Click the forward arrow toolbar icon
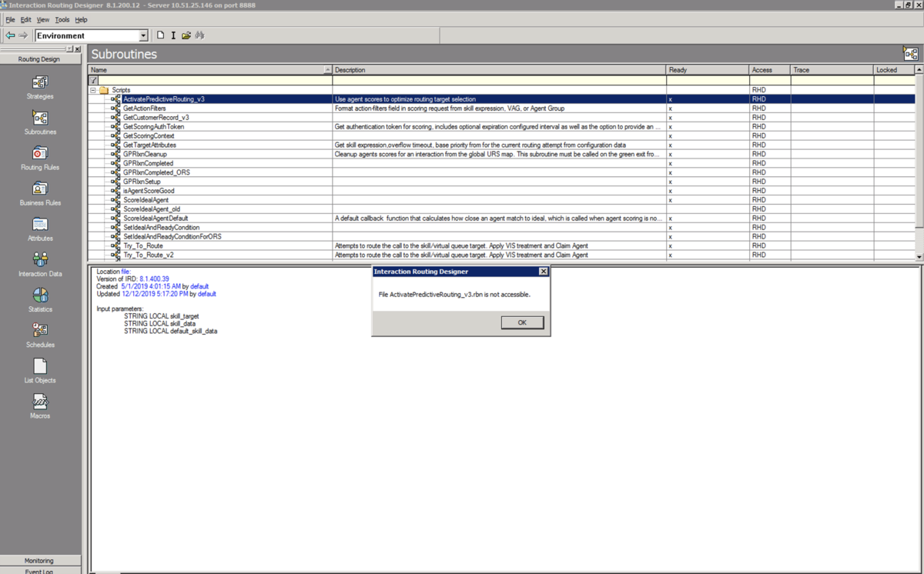Image resolution: width=924 pixels, height=574 pixels. pyautogui.click(x=23, y=35)
